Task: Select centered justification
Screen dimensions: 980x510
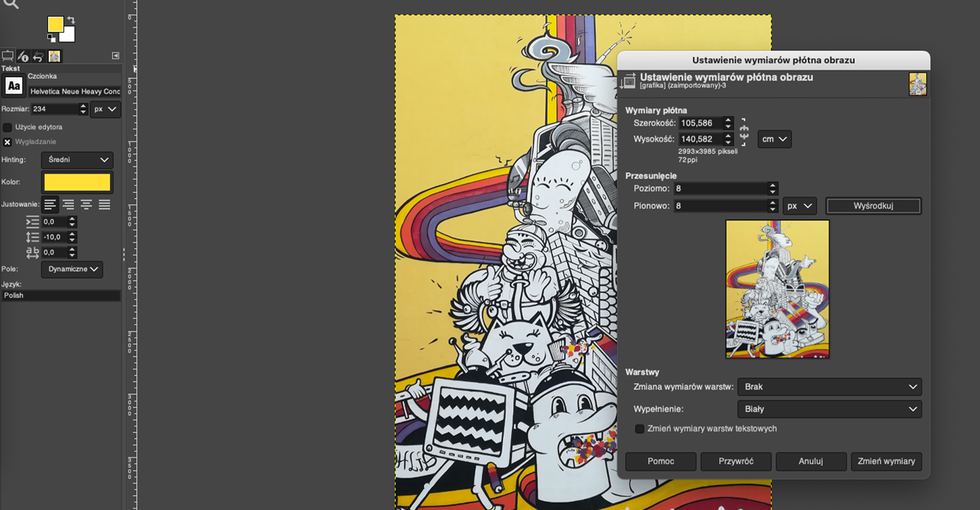Action: 86,205
